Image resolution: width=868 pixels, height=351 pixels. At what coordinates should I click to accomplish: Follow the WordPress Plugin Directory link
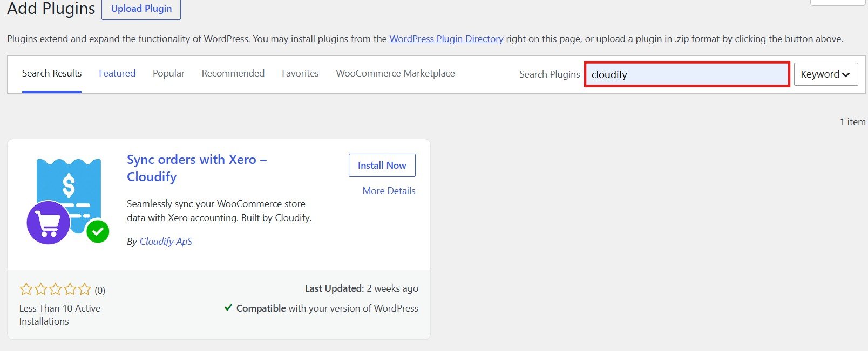coord(446,39)
